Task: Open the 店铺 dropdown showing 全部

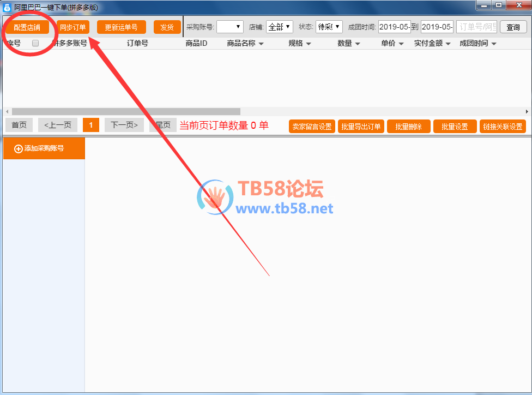Action: point(279,27)
